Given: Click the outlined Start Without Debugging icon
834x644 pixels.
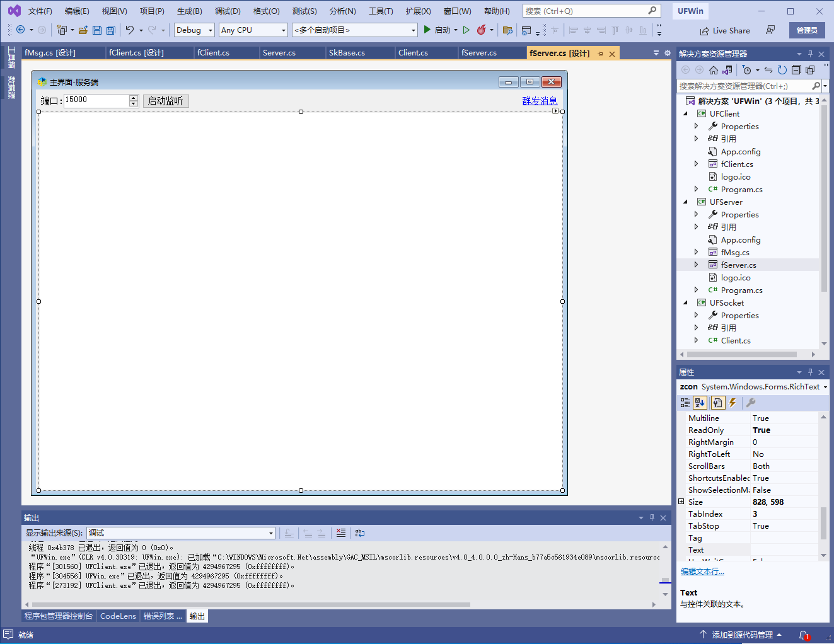Looking at the screenshot, I should coord(466,30).
